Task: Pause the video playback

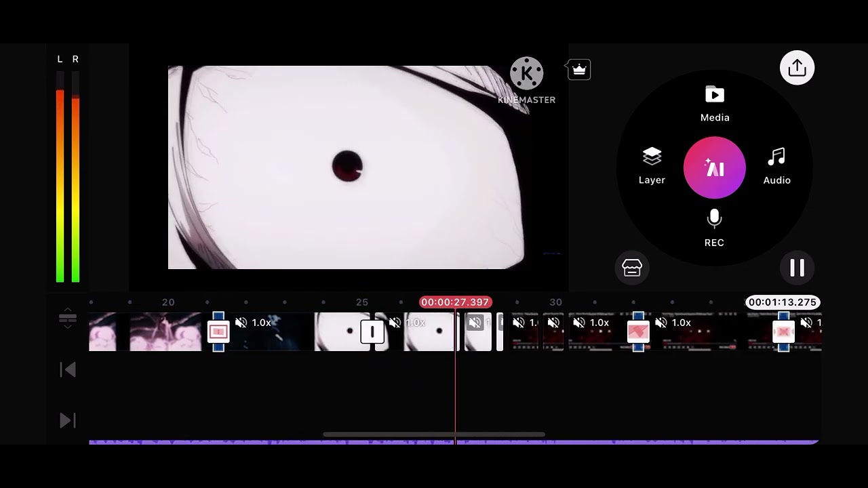Action: click(797, 268)
